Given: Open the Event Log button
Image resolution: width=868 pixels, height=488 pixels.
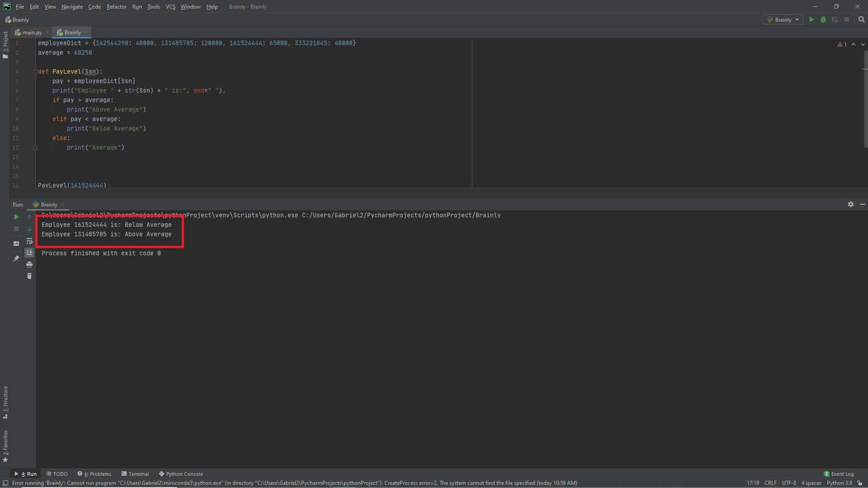Looking at the screenshot, I should 839,474.
